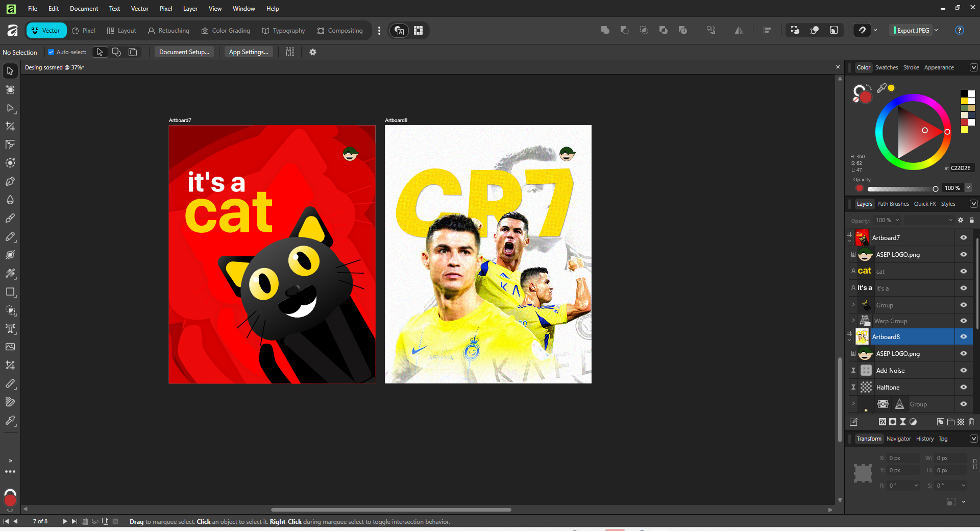980x531 pixels.
Task: Open the Export JPEG dropdown arrow
Action: [x=936, y=30]
